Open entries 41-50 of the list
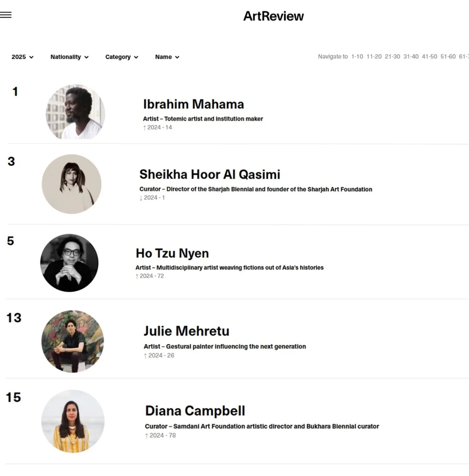The width and height of the screenshot is (469, 476). click(429, 57)
